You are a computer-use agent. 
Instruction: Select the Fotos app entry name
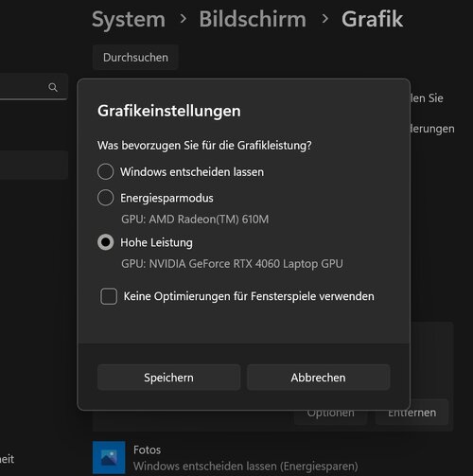147,450
